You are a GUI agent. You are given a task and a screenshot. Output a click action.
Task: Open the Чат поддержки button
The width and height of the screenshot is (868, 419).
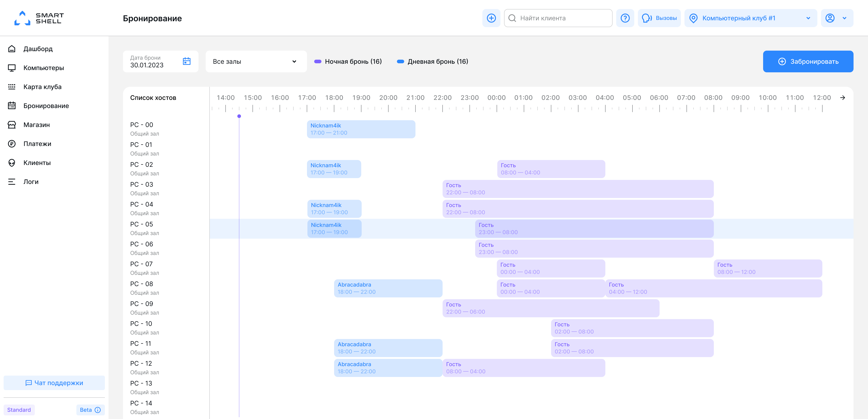click(54, 383)
